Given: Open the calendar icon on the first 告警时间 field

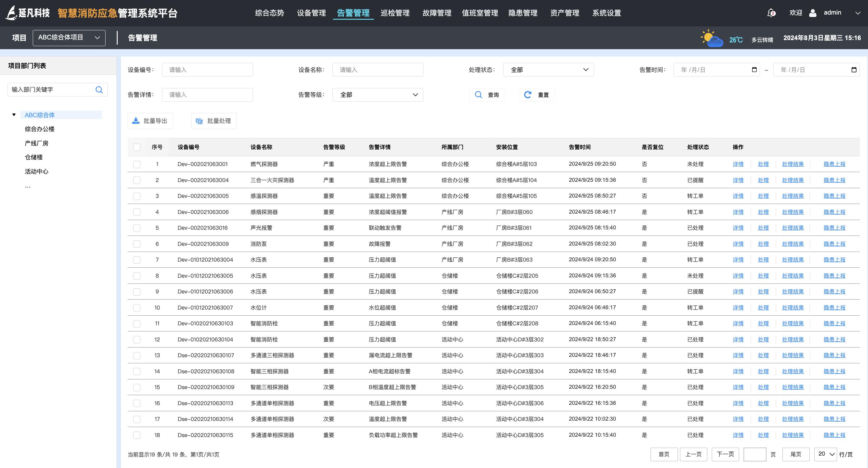Looking at the screenshot, I should point(754,70).
